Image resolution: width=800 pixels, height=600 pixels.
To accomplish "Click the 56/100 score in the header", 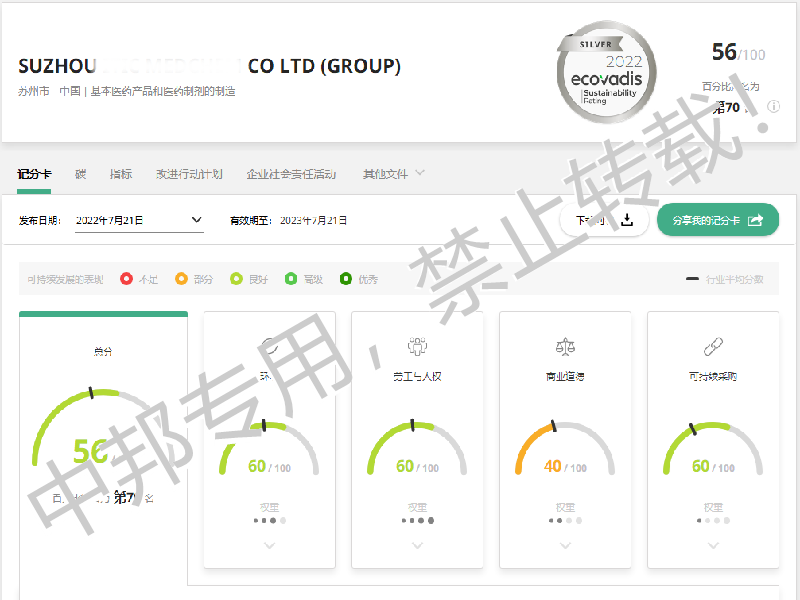I will click(738, 52).
